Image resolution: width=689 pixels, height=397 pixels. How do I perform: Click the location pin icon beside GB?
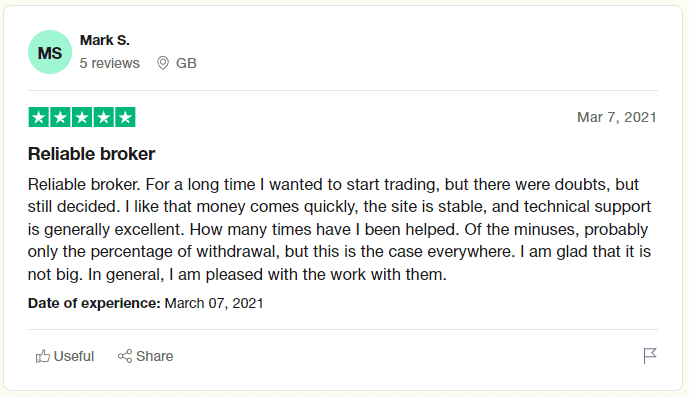(163, 63)
